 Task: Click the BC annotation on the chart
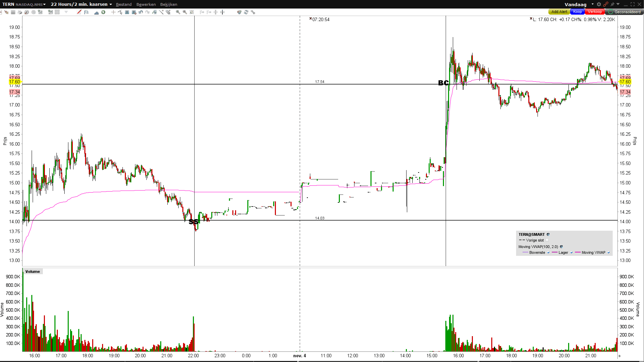443,83
